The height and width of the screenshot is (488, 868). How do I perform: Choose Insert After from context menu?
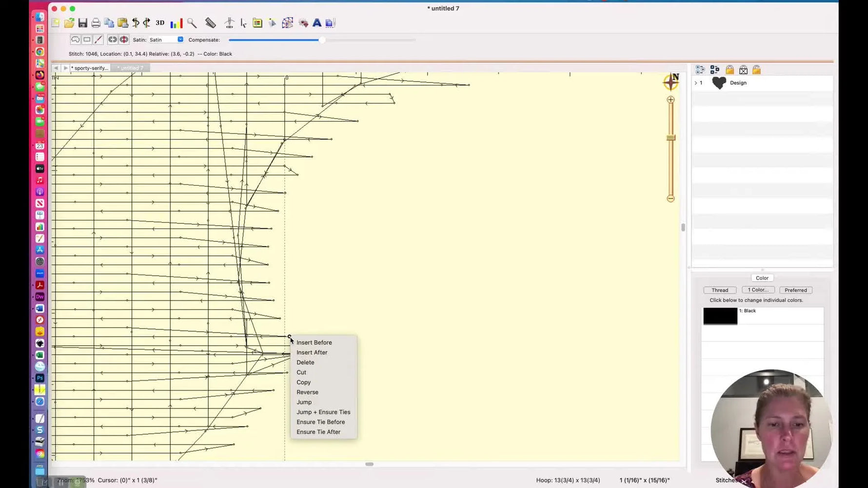point(312,352)
